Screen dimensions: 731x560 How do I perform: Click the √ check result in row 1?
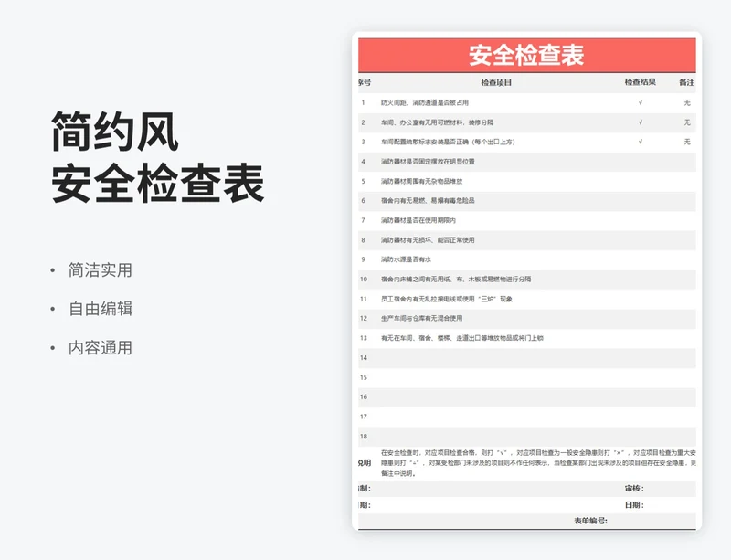pos(641,102)
